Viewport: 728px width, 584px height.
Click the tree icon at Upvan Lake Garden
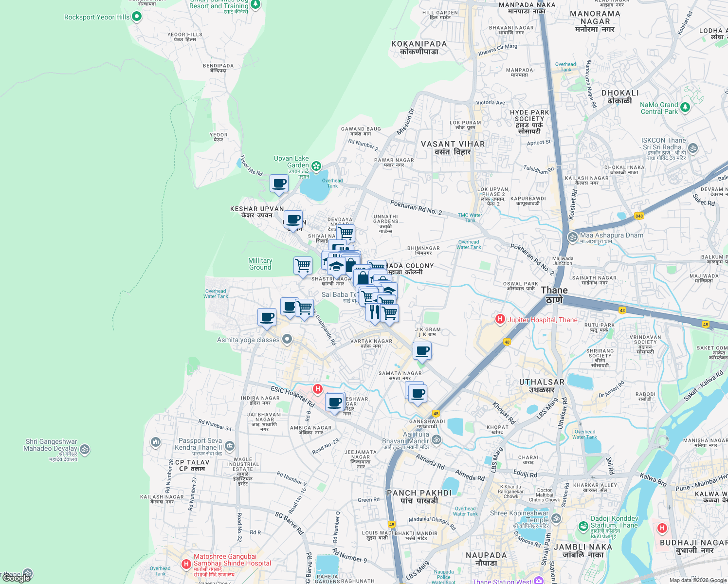tap(317, 166)
